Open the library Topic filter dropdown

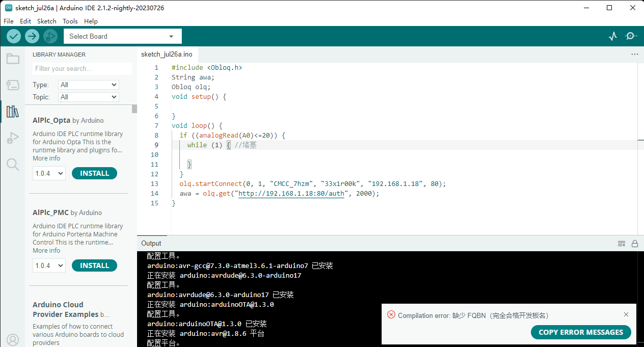[89, 97]
